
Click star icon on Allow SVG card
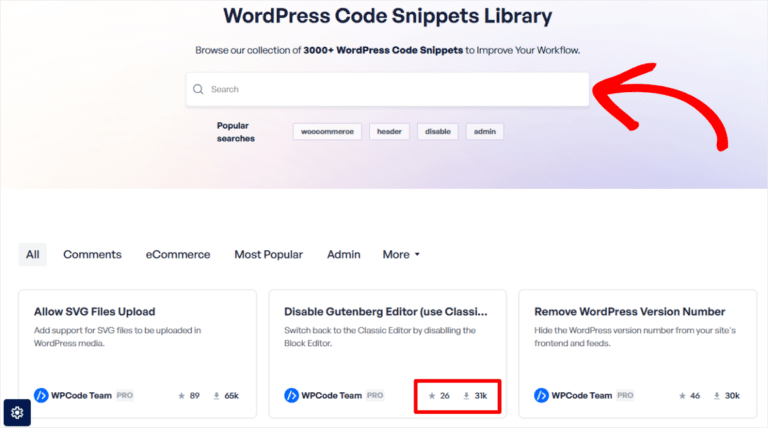point(181,396)
